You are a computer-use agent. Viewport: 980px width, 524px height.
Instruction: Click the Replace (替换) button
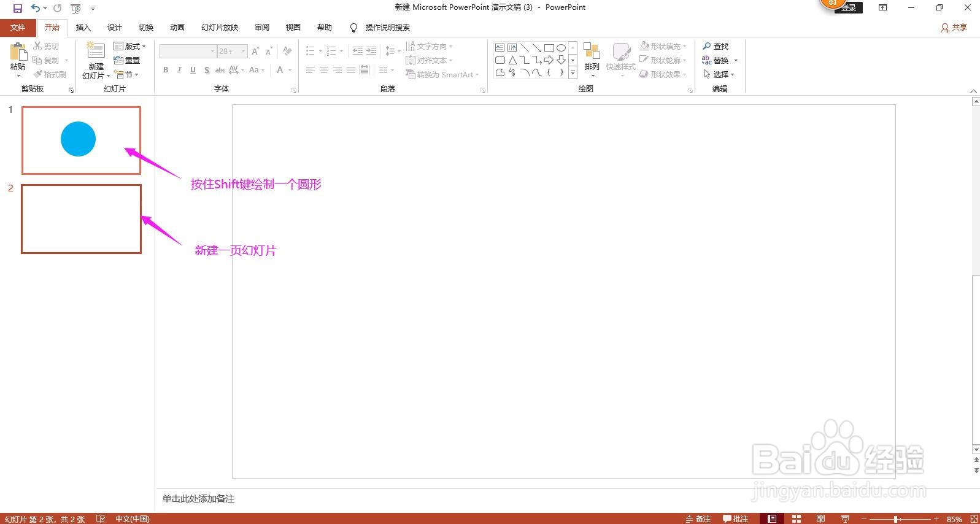(x=716, y=60)
